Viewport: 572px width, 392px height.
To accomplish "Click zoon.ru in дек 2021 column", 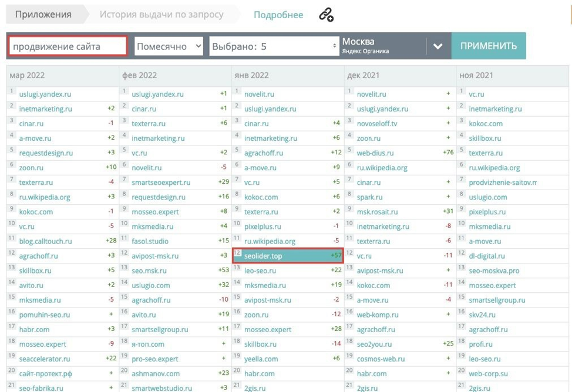I will (368, 138).
